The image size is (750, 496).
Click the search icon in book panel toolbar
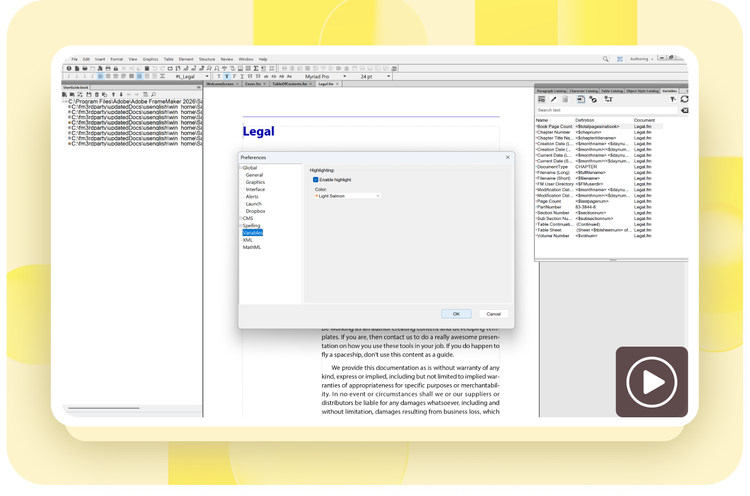[154, 95]
